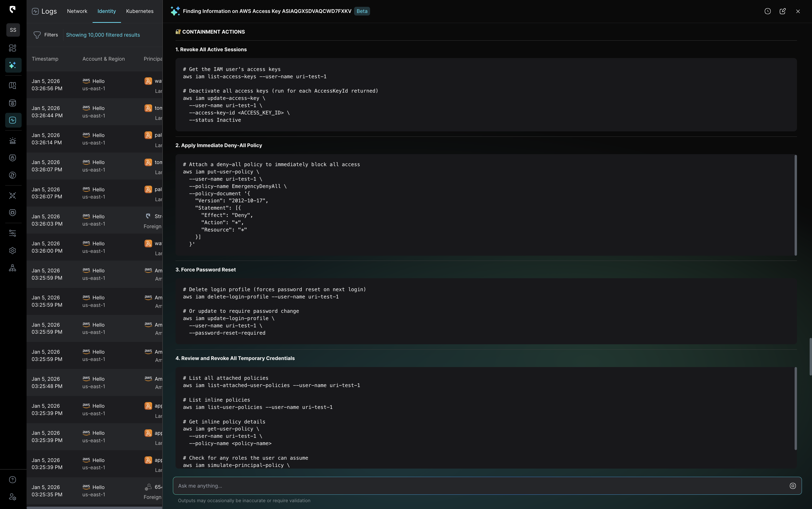The image size is (812, 509).
Task: Select the activity Logs icon in the sidebar
Action: 13,120
